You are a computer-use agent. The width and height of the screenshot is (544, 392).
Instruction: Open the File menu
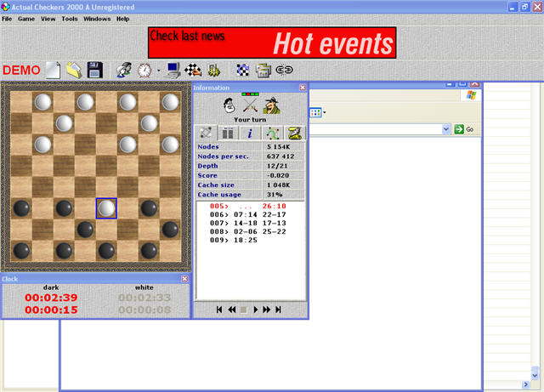point(7,19)
